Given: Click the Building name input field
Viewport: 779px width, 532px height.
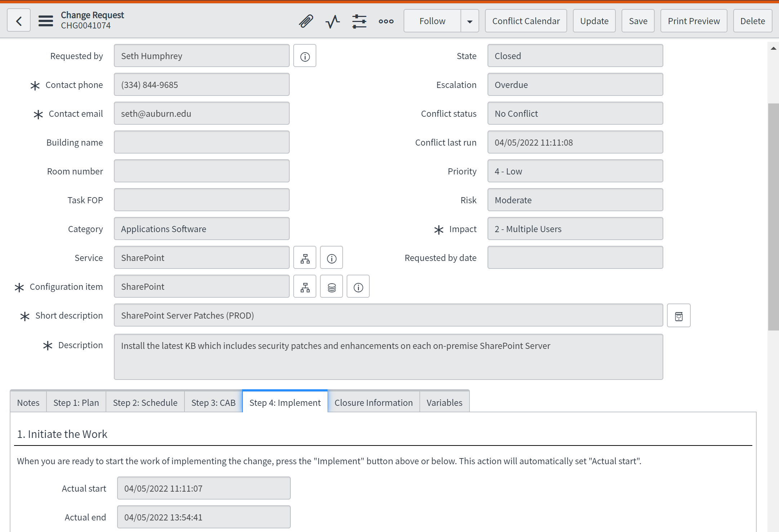Looking at the screenshot, I should pyautogui.click(x=201, y=142).
